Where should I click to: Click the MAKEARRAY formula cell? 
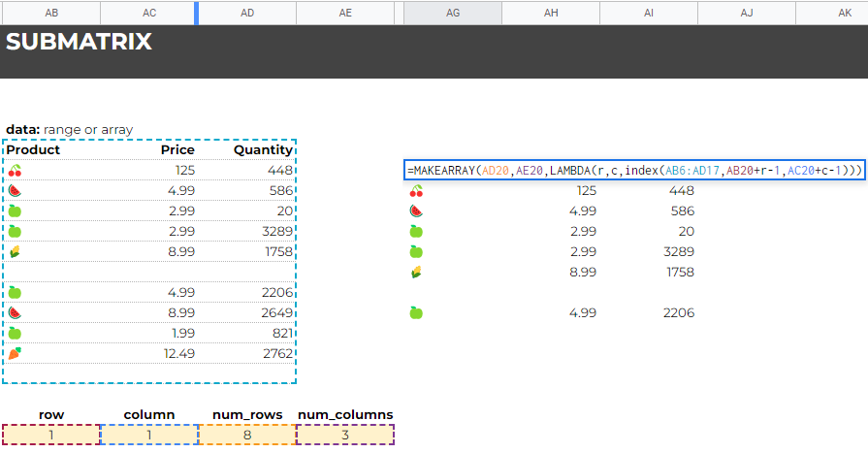point(634,171)
